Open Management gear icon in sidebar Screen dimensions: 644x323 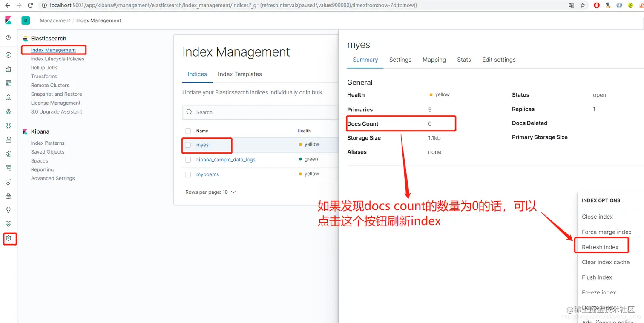[x=8, y=239]
